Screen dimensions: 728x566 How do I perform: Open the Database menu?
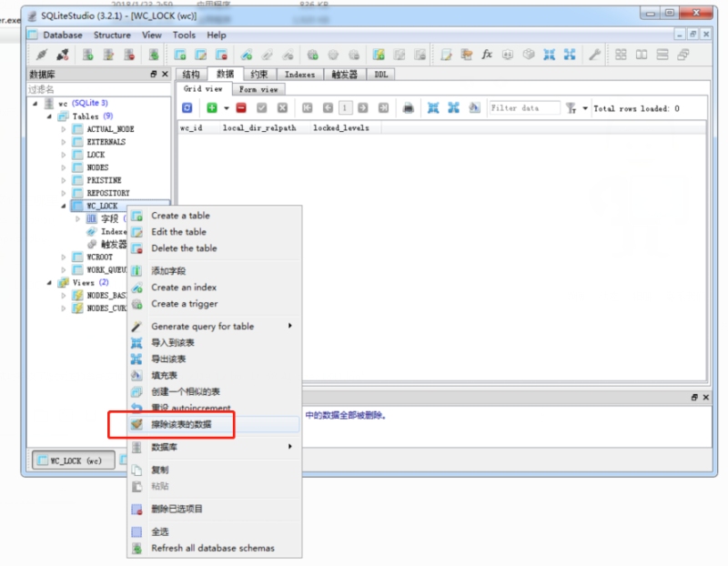pos(63,35)
